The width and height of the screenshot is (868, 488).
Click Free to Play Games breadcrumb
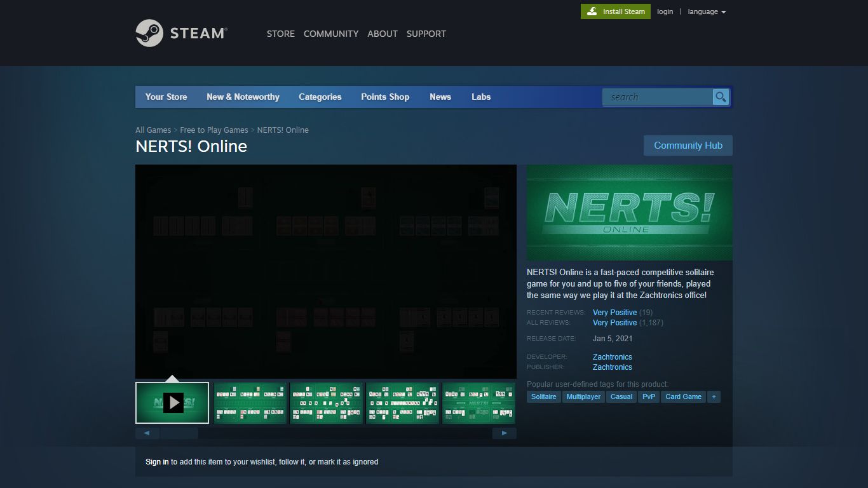214,130
